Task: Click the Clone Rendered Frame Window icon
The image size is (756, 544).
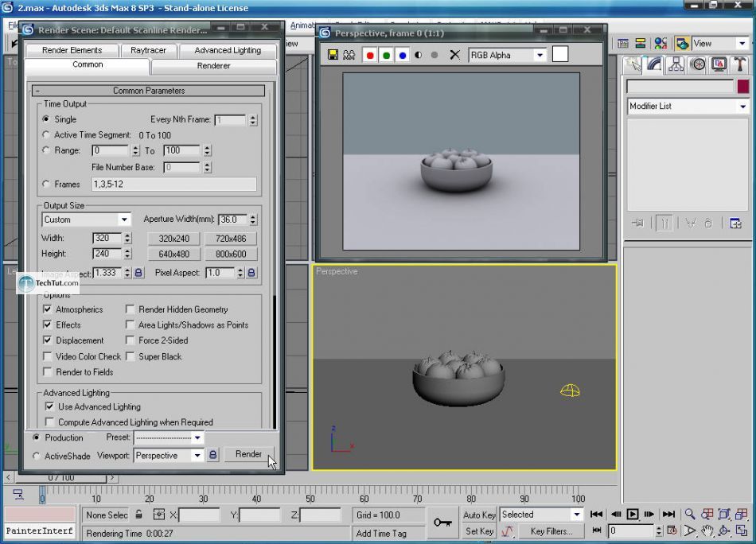Action: tap(349, 56)
